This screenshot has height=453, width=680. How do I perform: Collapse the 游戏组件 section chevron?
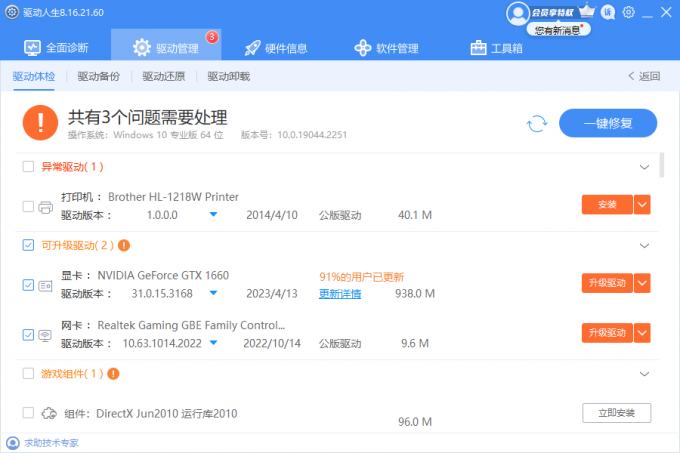coord(644,374)
